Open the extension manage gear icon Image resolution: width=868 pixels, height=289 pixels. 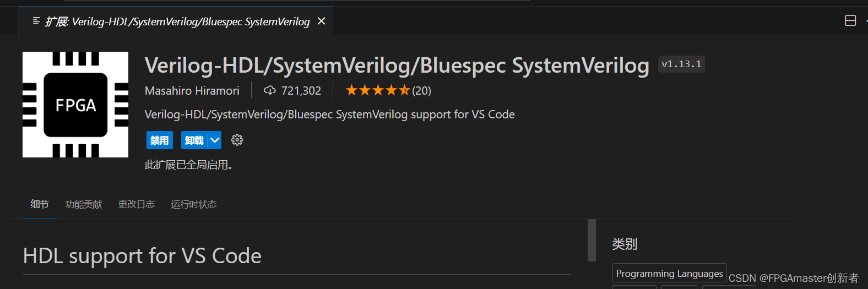(x=237, y=140)
